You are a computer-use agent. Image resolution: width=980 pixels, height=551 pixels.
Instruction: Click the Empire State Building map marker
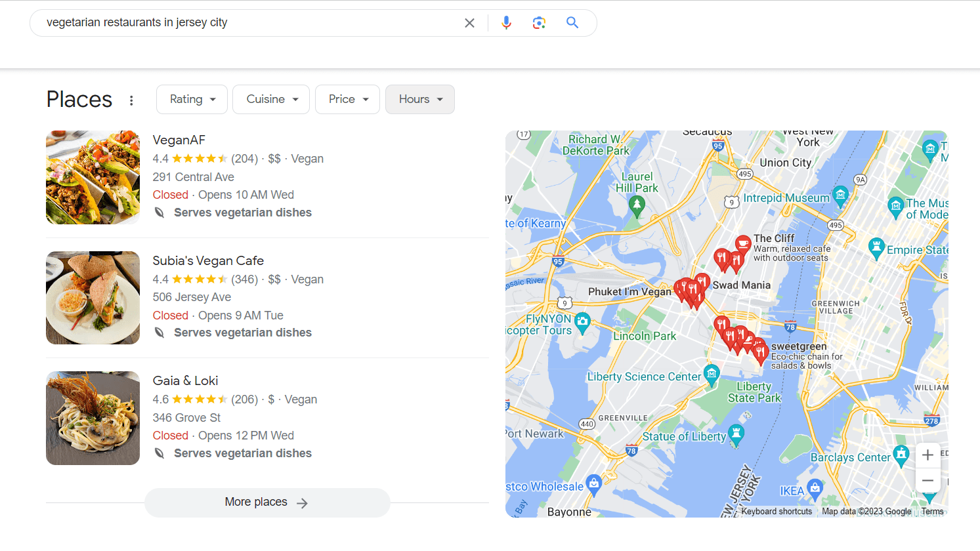[876, 248]
